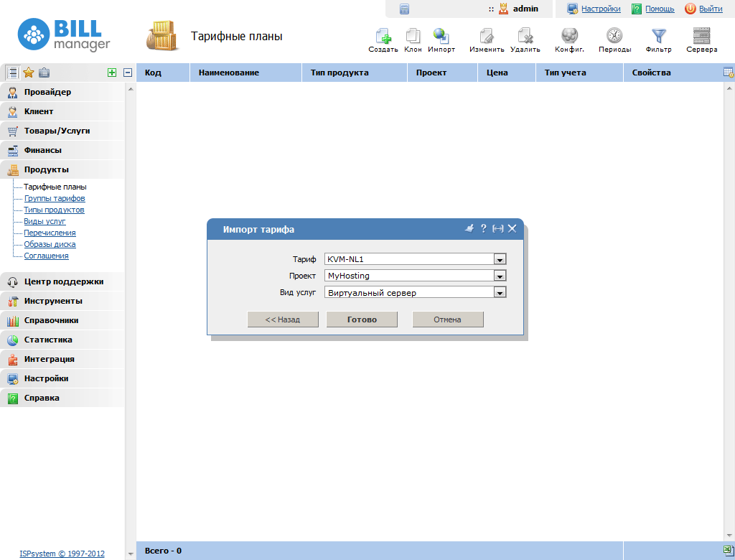Open the Вид услуг dropdown
The width and height of the screenshot is (735, 560).
pos(416,293)
